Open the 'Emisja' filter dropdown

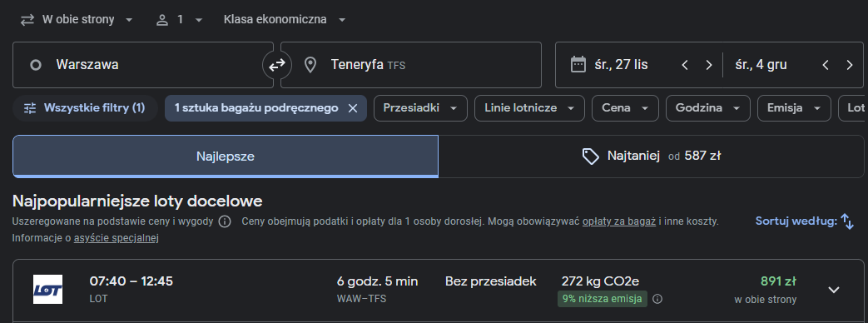(795, 108)
